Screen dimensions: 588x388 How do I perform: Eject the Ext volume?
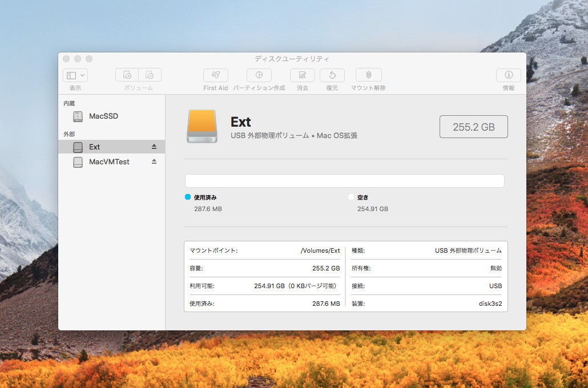point(154,147)
